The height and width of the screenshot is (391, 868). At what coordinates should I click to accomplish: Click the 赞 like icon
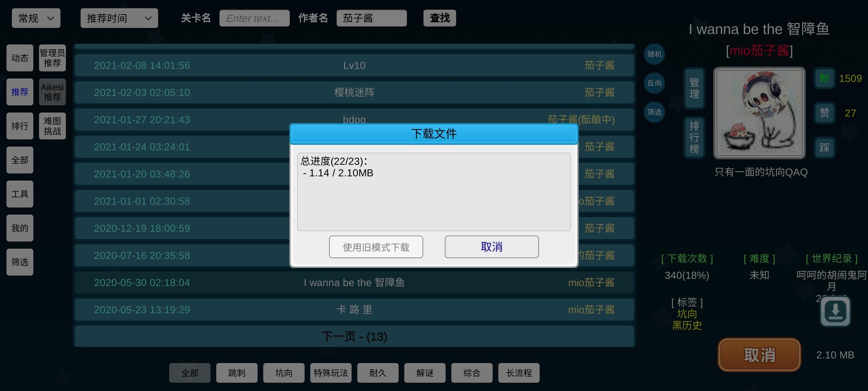tap(824, 113)
